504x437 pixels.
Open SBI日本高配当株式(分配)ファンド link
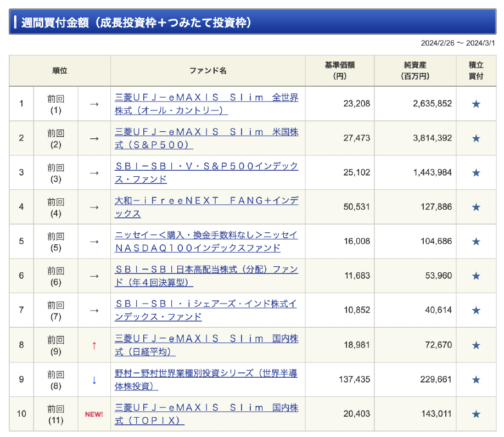[206, 276]
